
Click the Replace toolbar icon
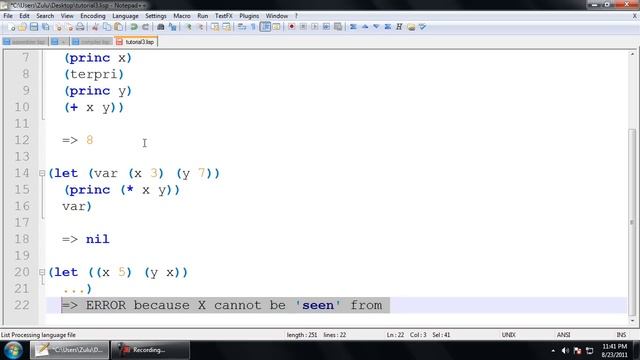(172, 27)
